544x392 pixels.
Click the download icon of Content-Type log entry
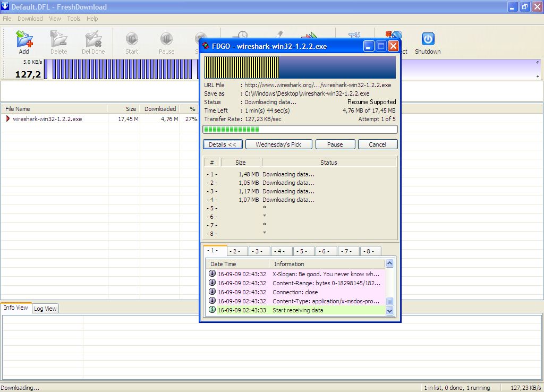(x=212, y=301)
